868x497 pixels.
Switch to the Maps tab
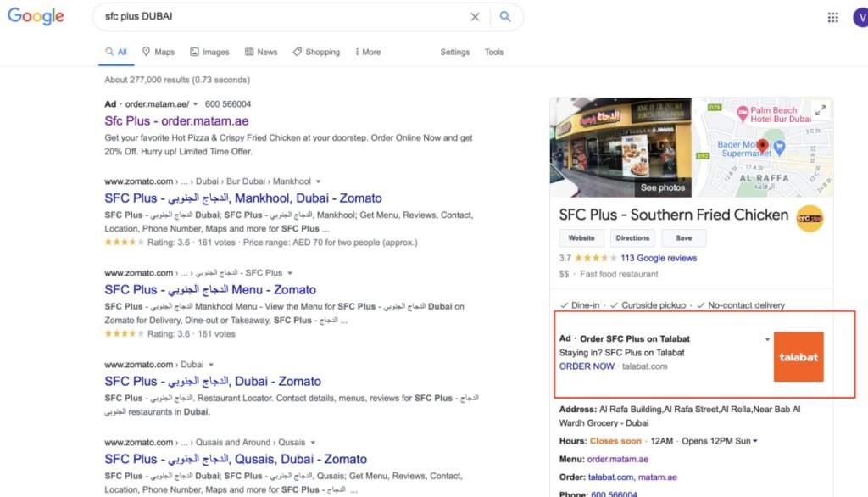click(159, 52)
